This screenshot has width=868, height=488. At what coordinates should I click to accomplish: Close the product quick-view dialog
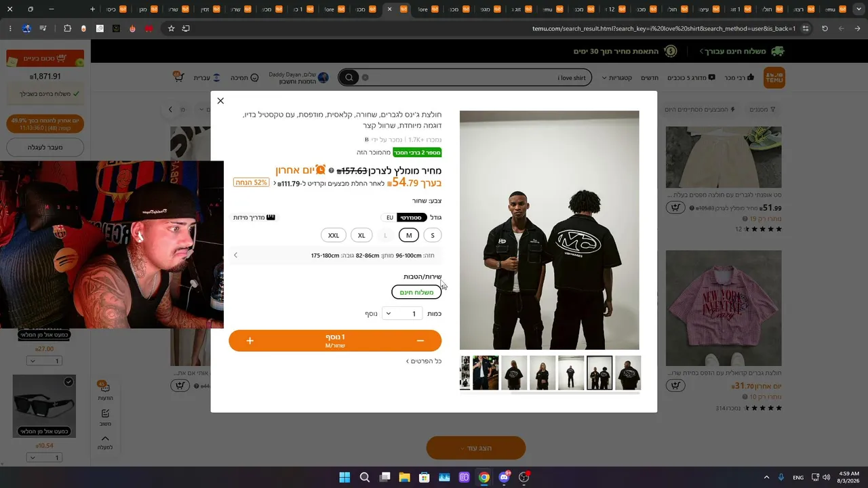click(220, 101)
